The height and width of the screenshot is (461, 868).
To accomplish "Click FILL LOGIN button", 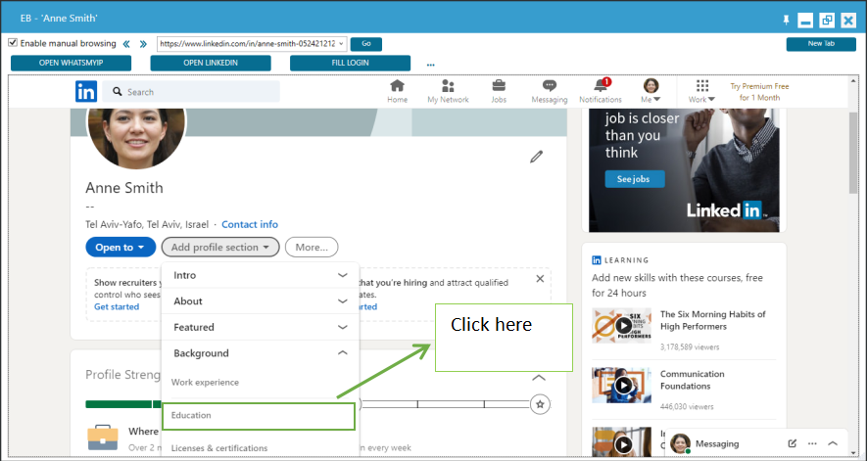I will coord(350,63).
